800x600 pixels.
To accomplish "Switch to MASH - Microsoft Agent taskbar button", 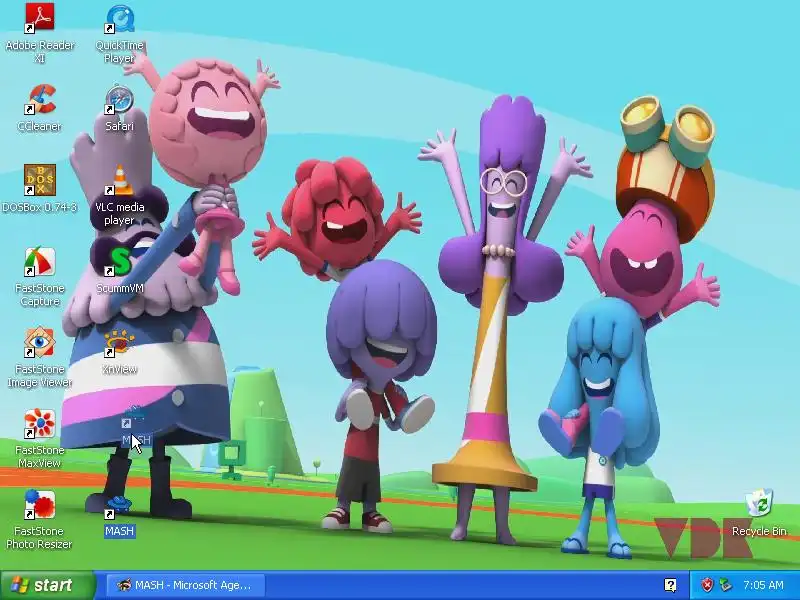I will coord(185,585).
